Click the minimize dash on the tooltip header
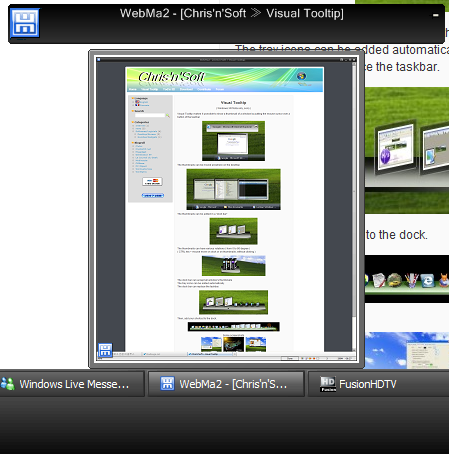The height and width of the screenshot is (454, 449). 435,15
